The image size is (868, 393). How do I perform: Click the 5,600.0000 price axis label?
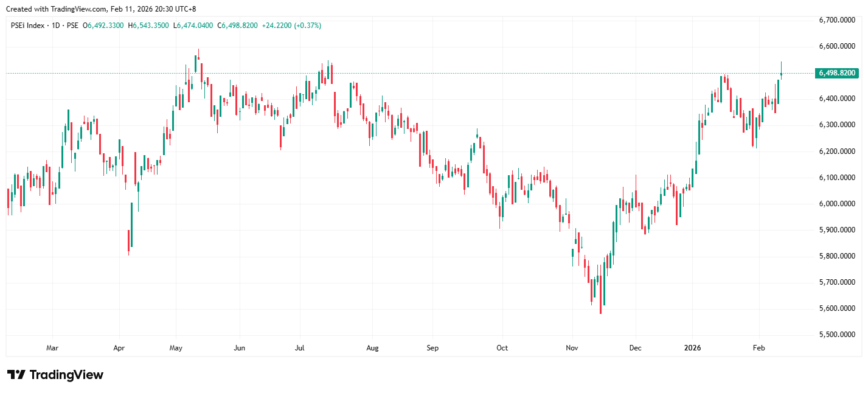pos(837,309)
